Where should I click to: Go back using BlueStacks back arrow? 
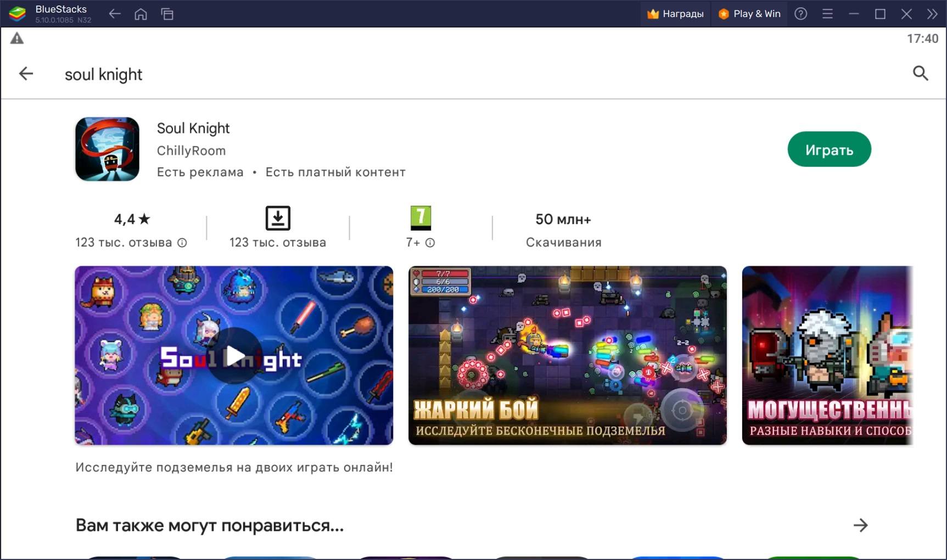coord(114,14)
